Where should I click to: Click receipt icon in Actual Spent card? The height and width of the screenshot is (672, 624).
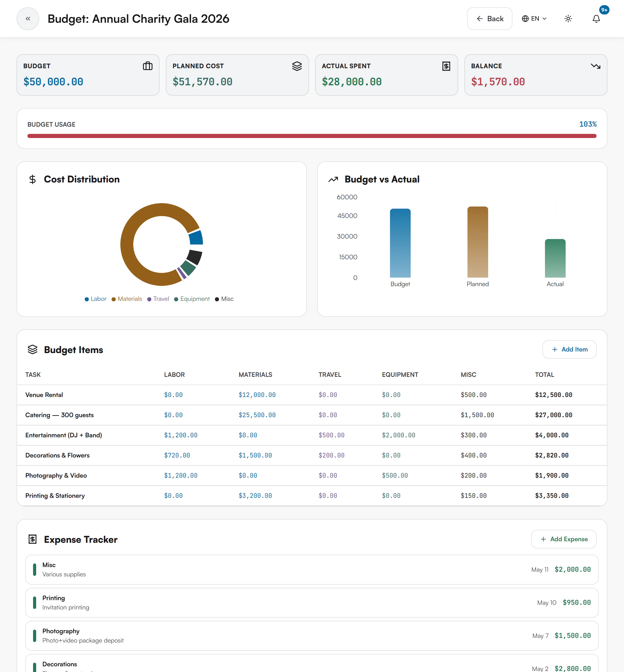coord(446,66)
